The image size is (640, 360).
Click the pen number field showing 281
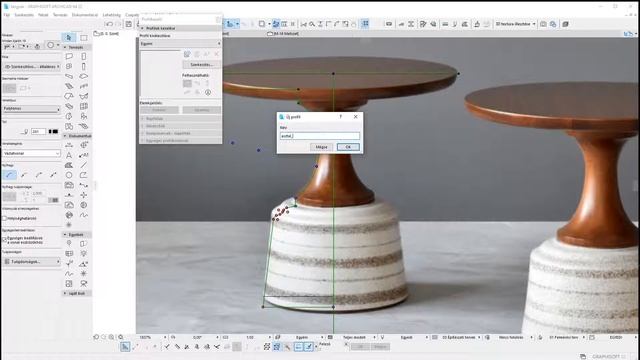[38, 131]
